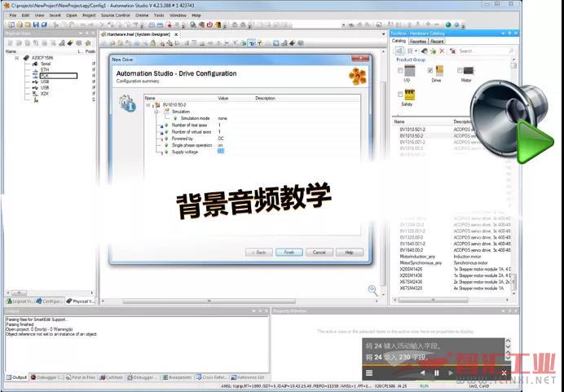Click the X2X interface icon in tree
This screenshot has height=392, width=564.
35,94
